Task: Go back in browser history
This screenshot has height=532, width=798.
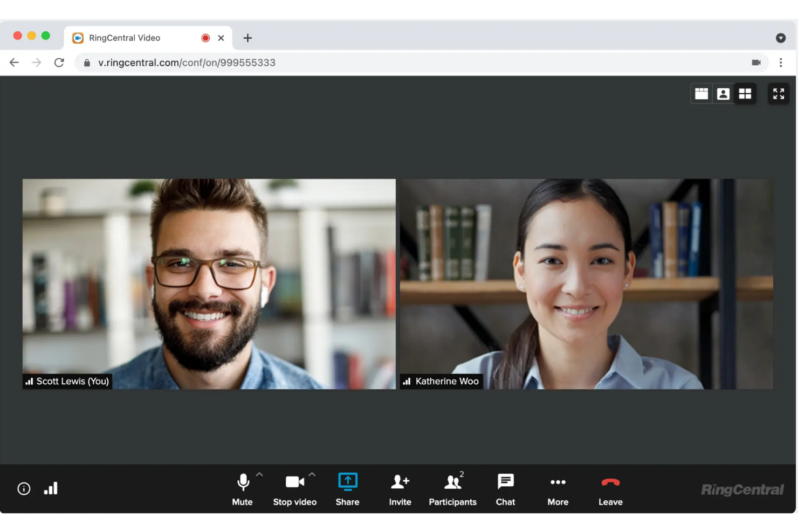Action: point(14,63)
